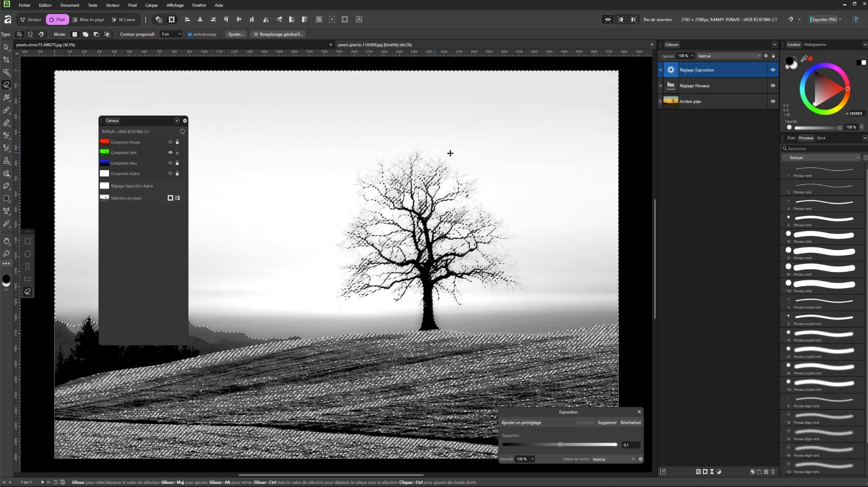Click the FX layer effects icon
The image size is (868, 487).
(x=698, y=472)
